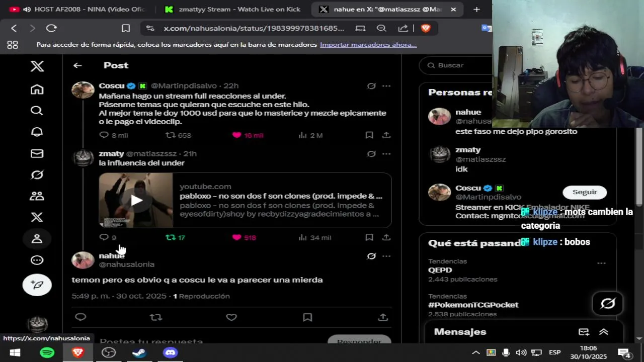Follow Coscu with Seguir button
This screenshot has height=362, width=644.
tap(585, 192)
